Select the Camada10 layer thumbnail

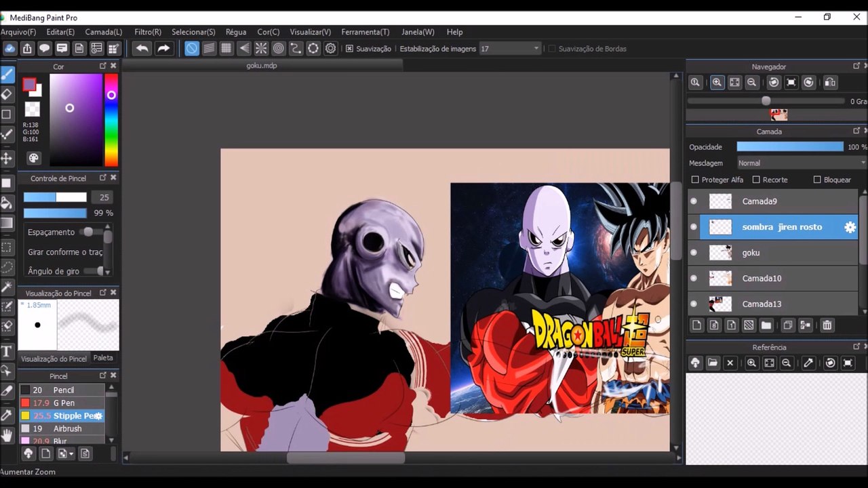[x=720, y=279]
